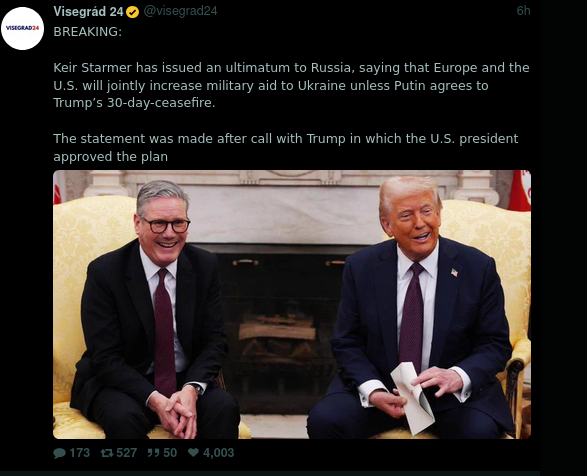The height and width of the screenshot is (476, 587).
Task: Click the gold verified badge icon
Action: [x=132, y=12]
